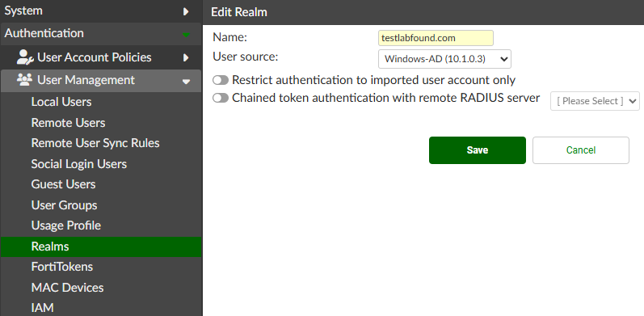
Task: Click the User source: label
Action: click(x=246, y=57)
